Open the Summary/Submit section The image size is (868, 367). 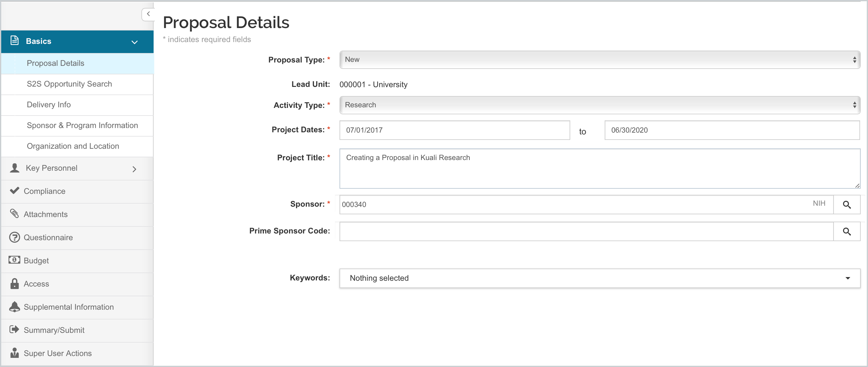[x=77, y=330]
